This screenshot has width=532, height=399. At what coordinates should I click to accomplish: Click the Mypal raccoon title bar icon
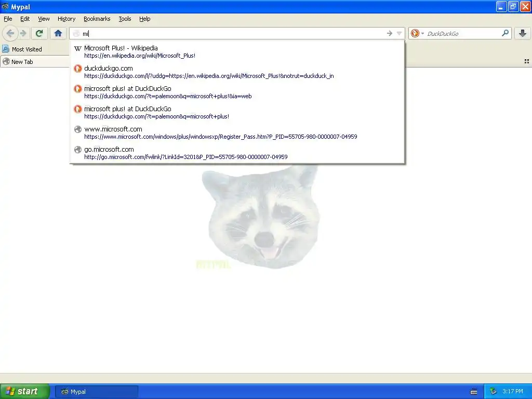pyautogui.click(x=5, y=6)
